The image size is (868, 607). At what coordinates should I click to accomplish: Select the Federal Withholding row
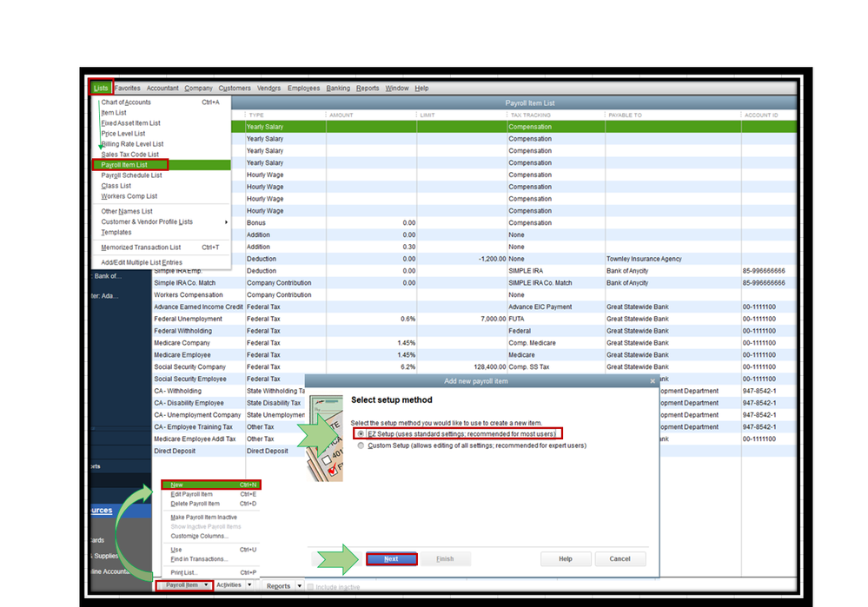(474, 331)
